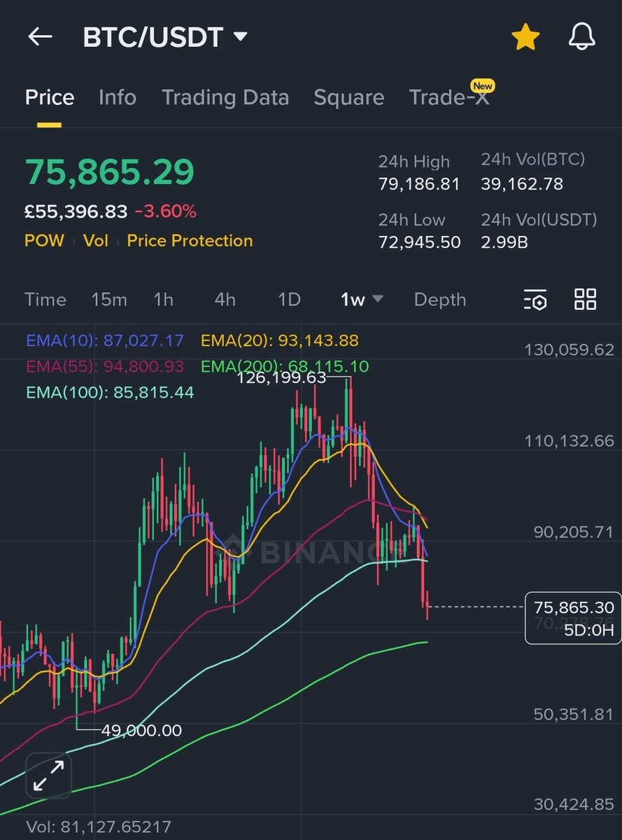622x840 pixels.
Task: Tap the 30,424.85 axis label
Action: (573, 804)
